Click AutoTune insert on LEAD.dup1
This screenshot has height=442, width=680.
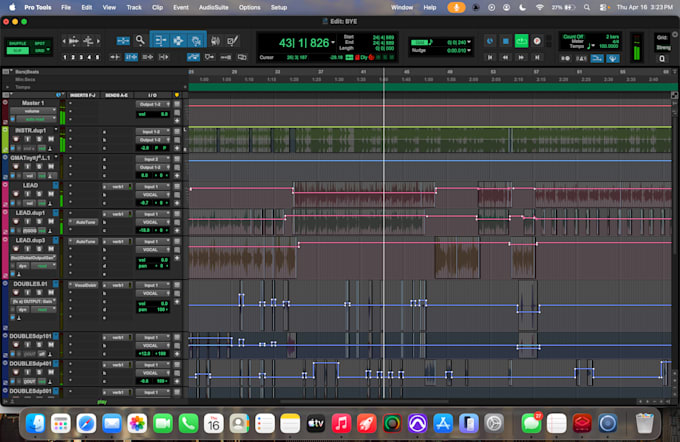tap(83, 222)
